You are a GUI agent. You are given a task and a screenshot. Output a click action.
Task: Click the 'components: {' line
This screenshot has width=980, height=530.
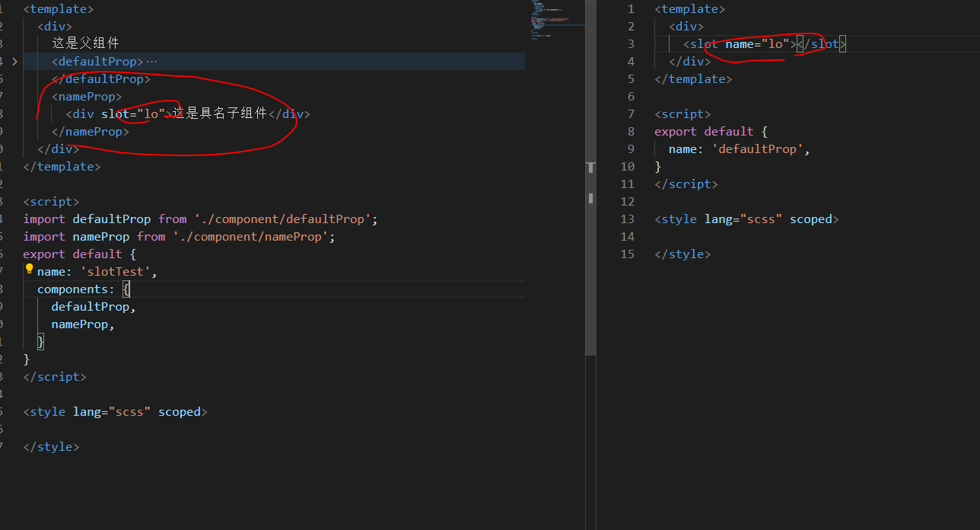84,289
